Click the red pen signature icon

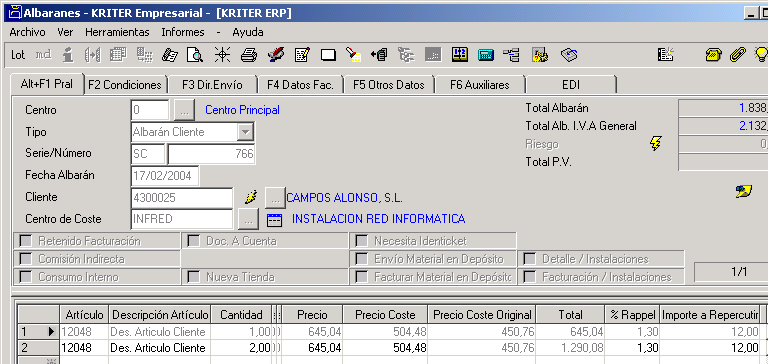[x=276, y=55]
